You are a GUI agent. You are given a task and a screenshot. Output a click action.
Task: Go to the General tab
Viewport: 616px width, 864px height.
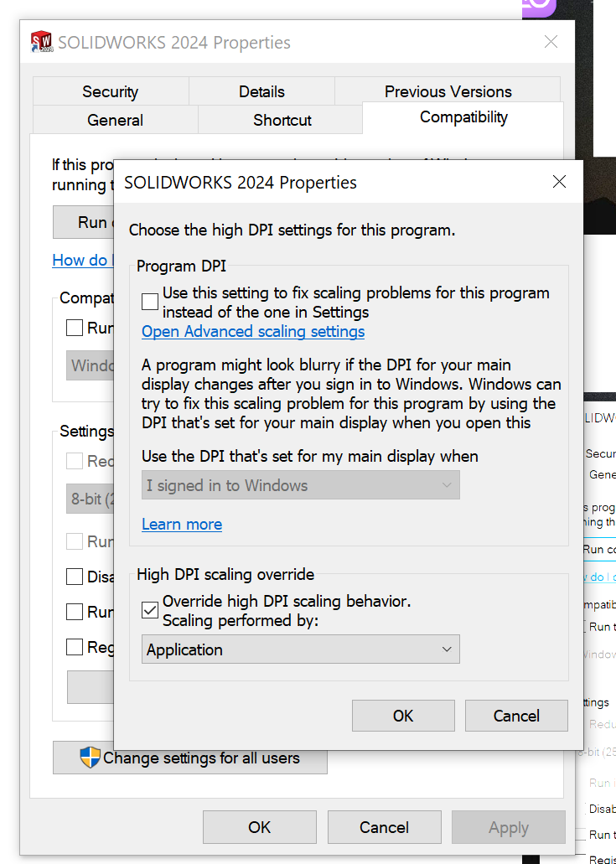point(115,120)
